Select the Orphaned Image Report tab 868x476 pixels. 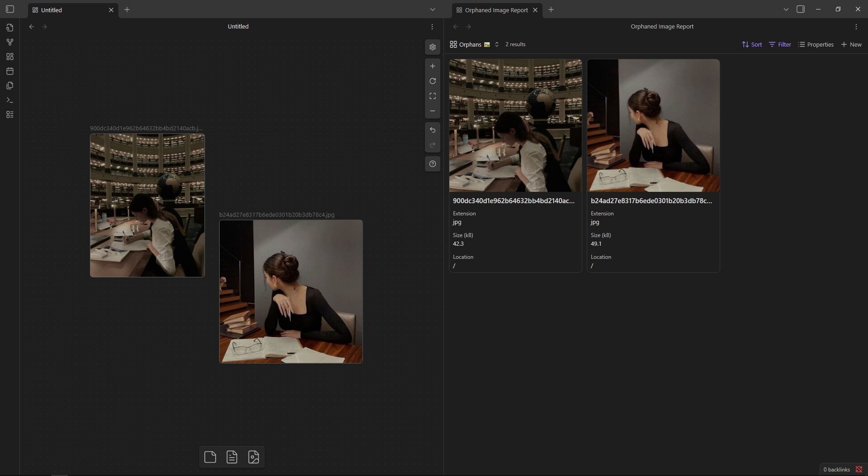click(x=496, y=10)
